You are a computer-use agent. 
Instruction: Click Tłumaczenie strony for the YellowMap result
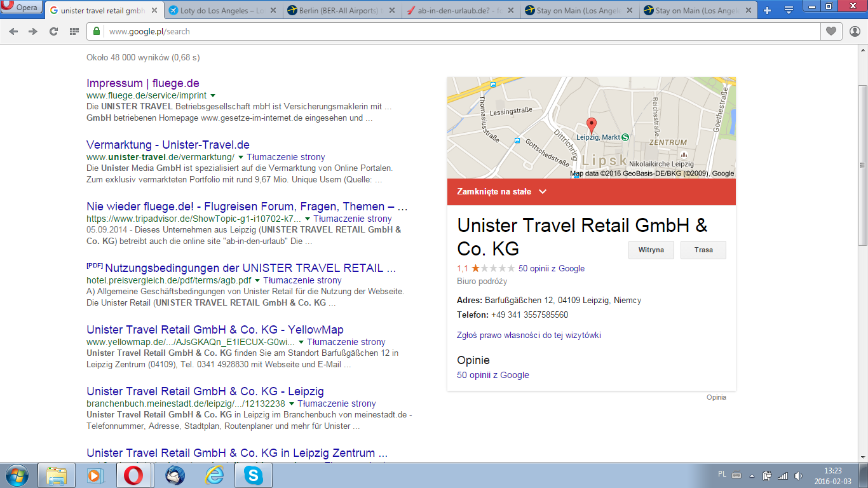(346, 342)
